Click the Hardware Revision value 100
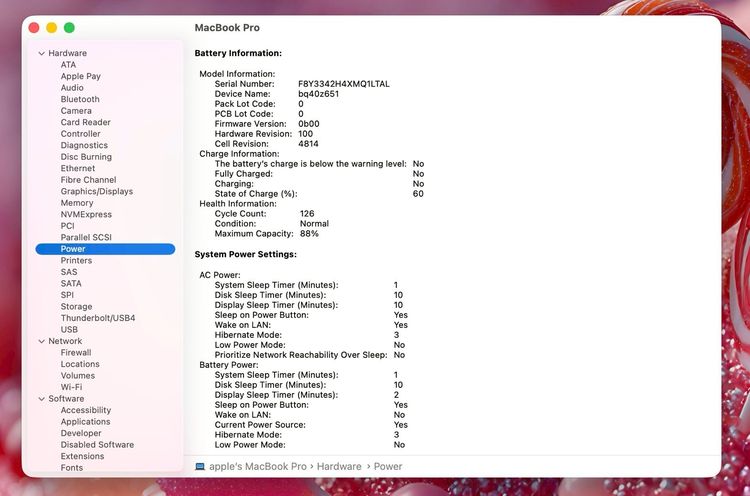Viewport: 750px width, 496px height. (305, 134)
